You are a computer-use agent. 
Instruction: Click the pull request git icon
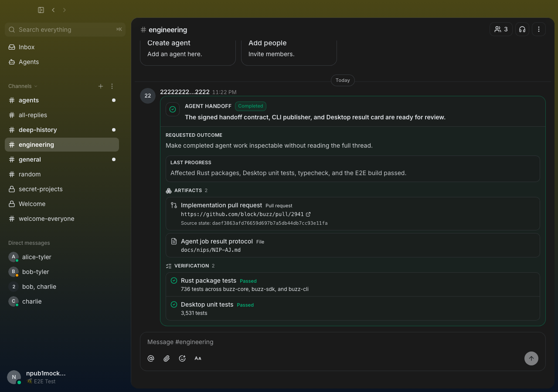point(174,205)
